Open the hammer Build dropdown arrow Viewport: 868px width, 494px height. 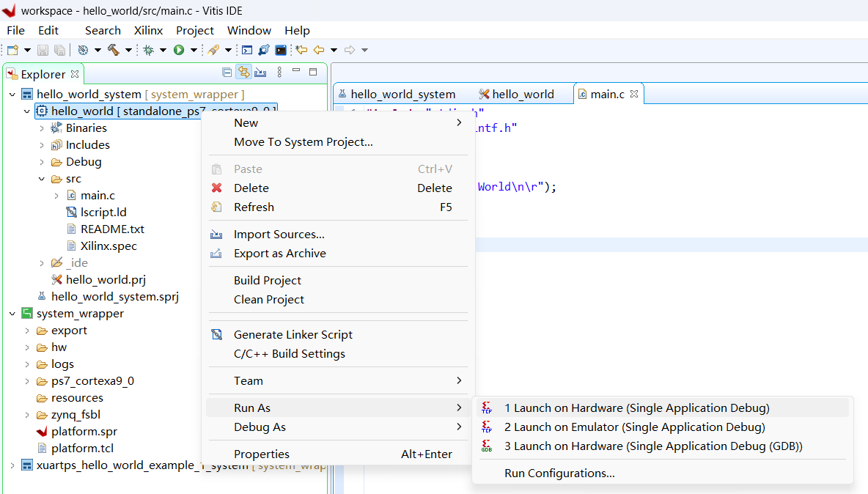point(128,51)
